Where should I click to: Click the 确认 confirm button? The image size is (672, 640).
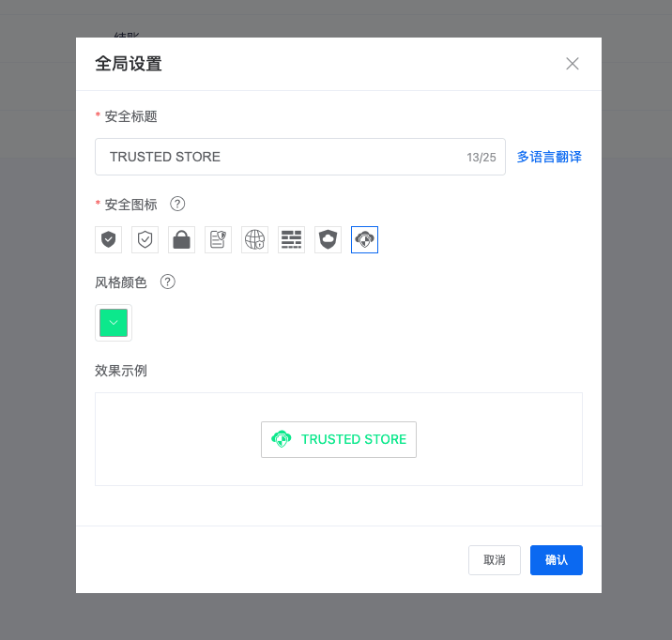click(x=557, y=560)
